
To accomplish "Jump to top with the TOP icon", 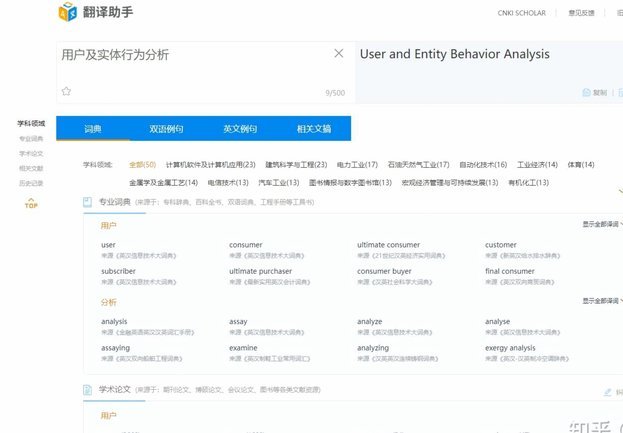I will click(31, 203).
